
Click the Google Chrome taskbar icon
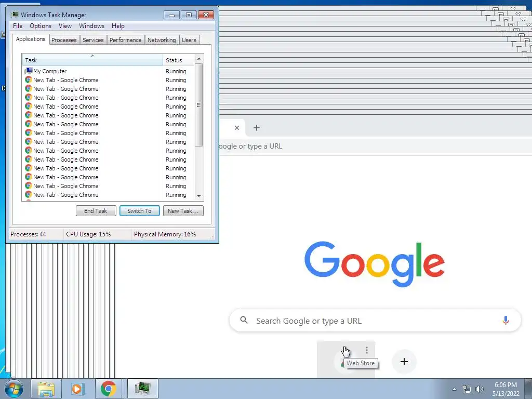tap(108, 389)
